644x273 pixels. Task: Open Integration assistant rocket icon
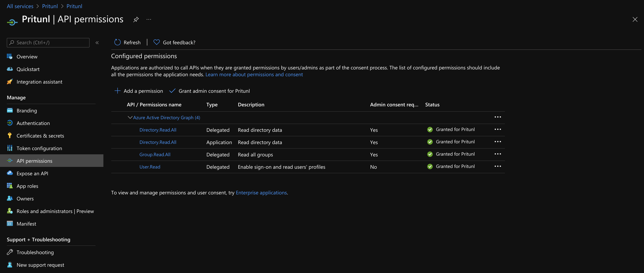coord(10,81)
